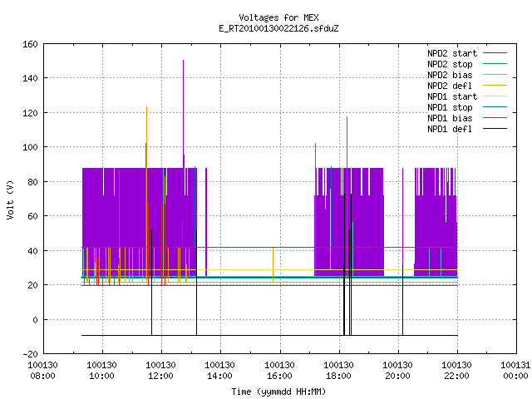
Task: Select the NPD2 defl legend label
Action: point(450,86)
